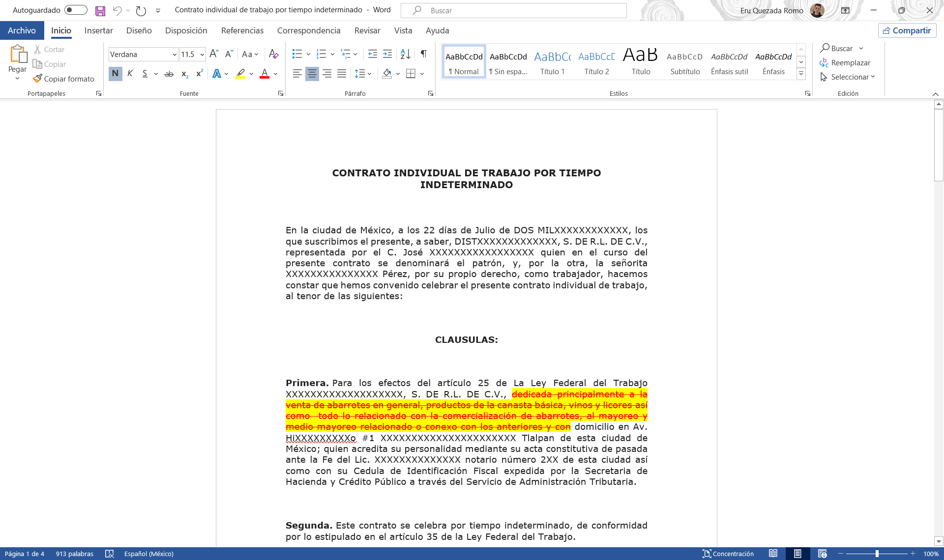Screen dimensions: 944x560
Task: Click Español (México) language indicator
Action: click(x=148, y=554)
